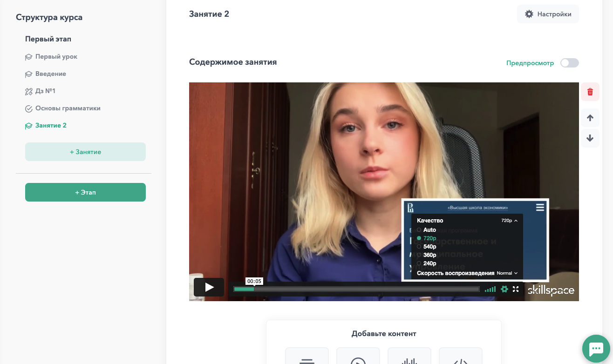The height and width of the screenshot is (364, 613).
Task: Add an audio content block
Action: click(409, 356)
